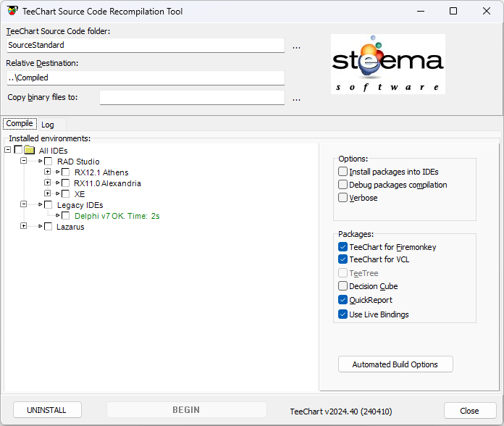Select the 'Legacy IDEs' tree label
The height and width of the screenshot is (426, 504).
[x=80, y=205]
